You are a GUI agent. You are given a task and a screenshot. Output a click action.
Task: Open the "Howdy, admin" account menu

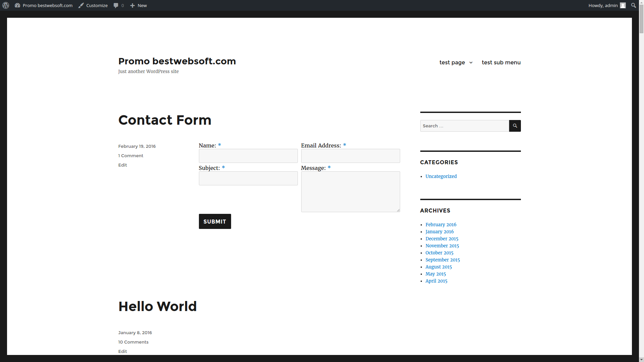point(603,5)
